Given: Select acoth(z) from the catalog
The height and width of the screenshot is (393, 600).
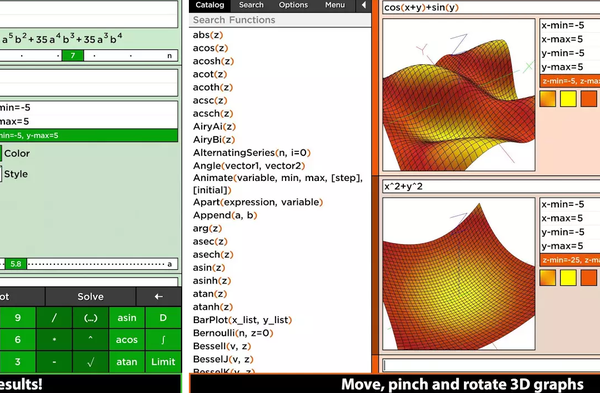Looking at the screenshot, I should (x=213, y=87).
